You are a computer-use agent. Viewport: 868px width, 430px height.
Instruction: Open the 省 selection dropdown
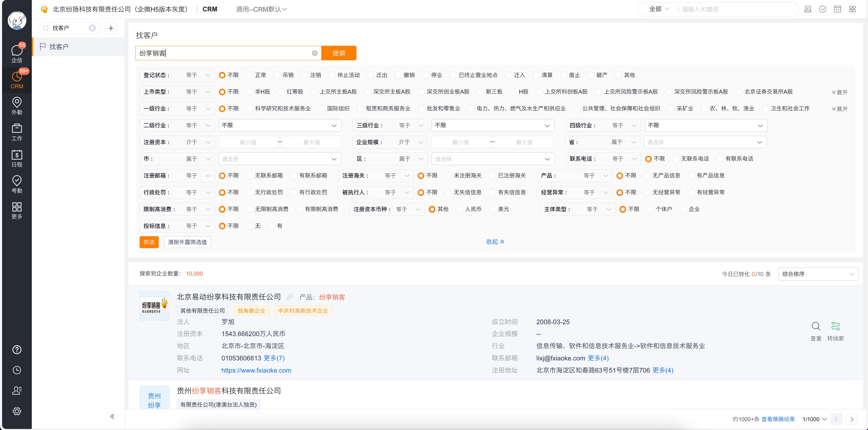(705, 142)
